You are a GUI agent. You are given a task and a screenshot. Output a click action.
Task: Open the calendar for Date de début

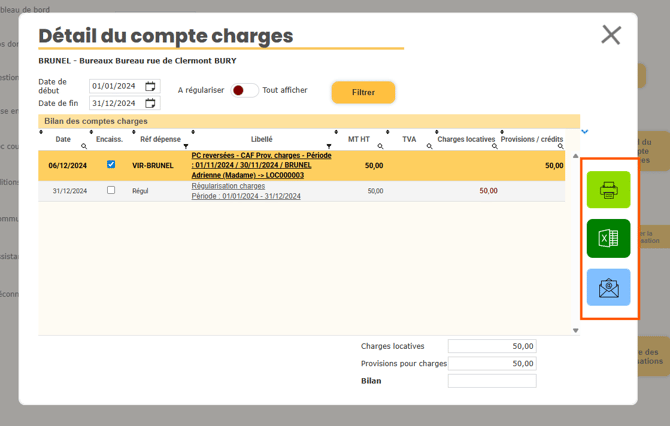coord(151,87)
